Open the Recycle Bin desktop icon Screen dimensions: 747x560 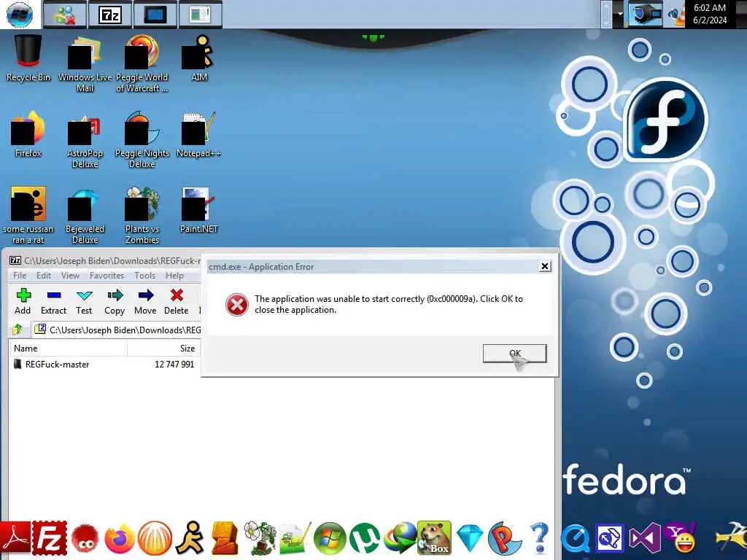28,58
